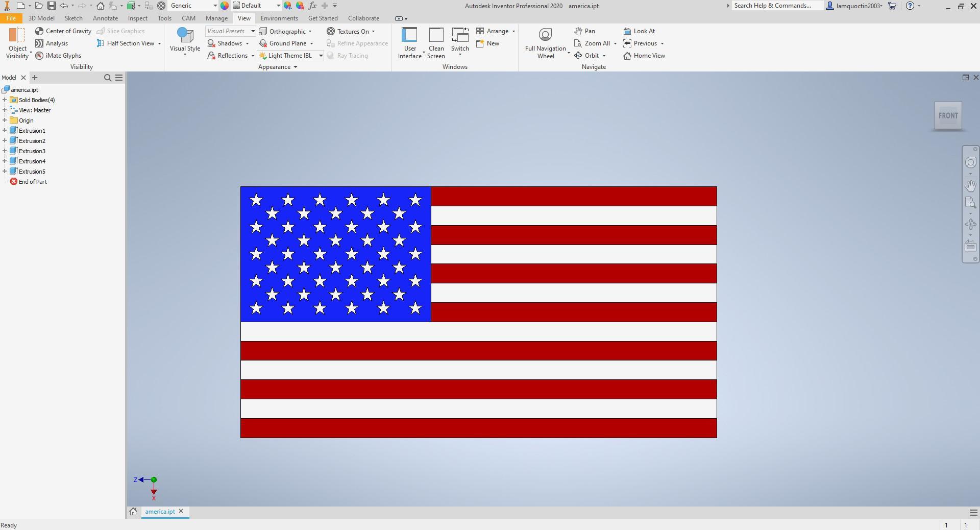980x530 pixels.
Task: Click the Half Section View icon
Action: click(100, 43)
